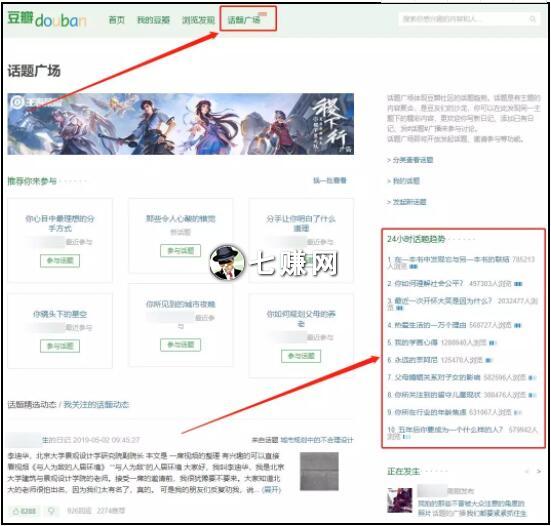Open trending topic 五年后你要成为一个什么样的人?
The image size is (551, 526).
point(451,429)
